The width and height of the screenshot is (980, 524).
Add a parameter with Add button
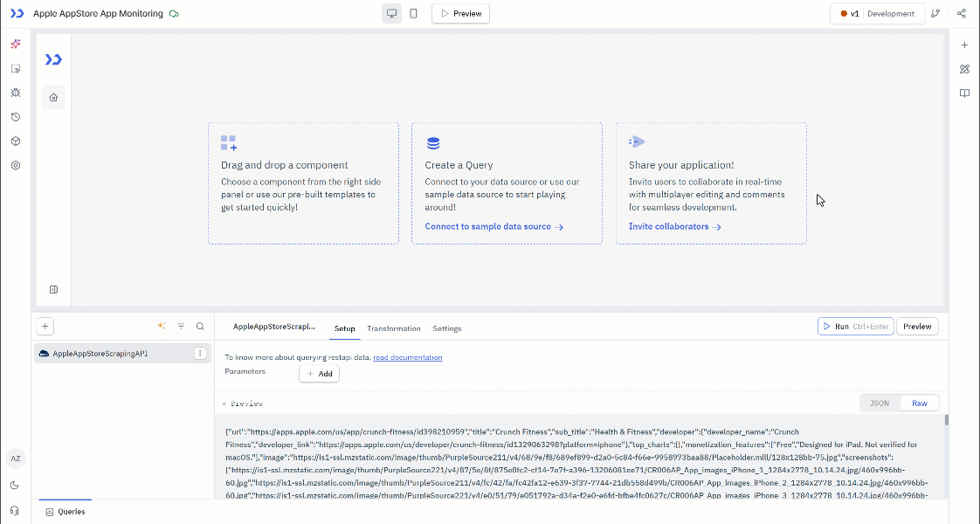click(x=320, y=374)
